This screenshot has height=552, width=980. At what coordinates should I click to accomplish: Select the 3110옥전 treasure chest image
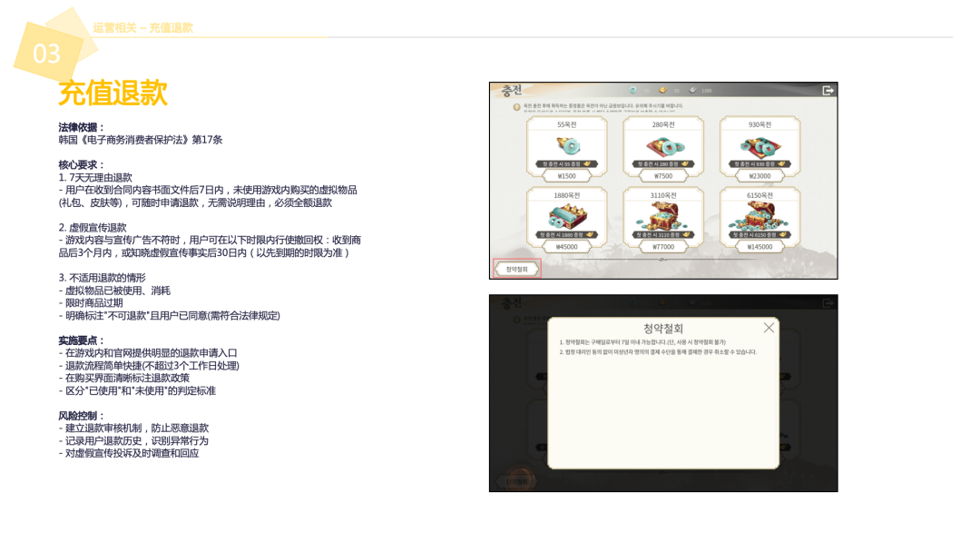point(663,216)
